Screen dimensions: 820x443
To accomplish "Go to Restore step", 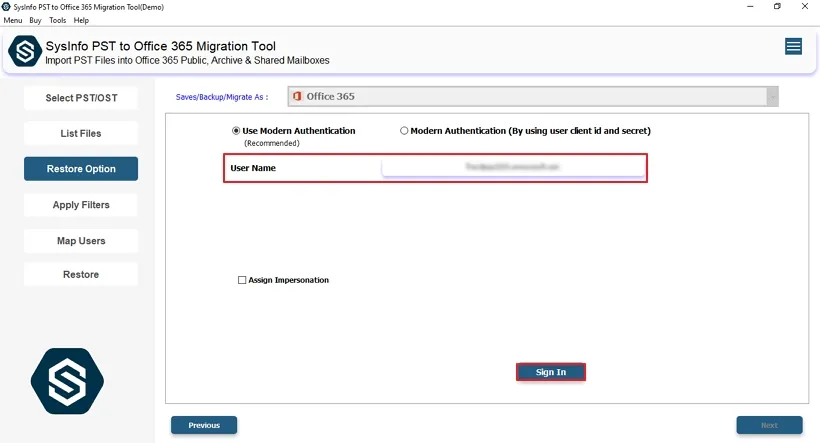I will click(81, 275).
